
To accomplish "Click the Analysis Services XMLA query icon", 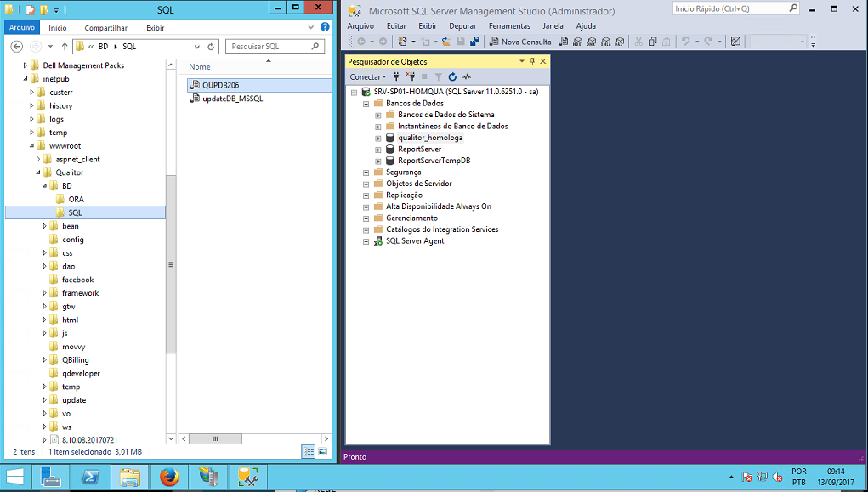I will 605,42.
